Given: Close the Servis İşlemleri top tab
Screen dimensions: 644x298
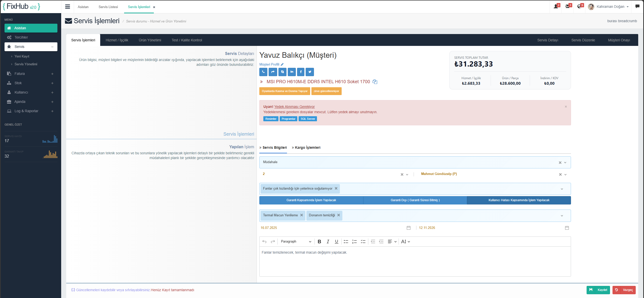Looking at the screenshot, I should tap(154, 7).
